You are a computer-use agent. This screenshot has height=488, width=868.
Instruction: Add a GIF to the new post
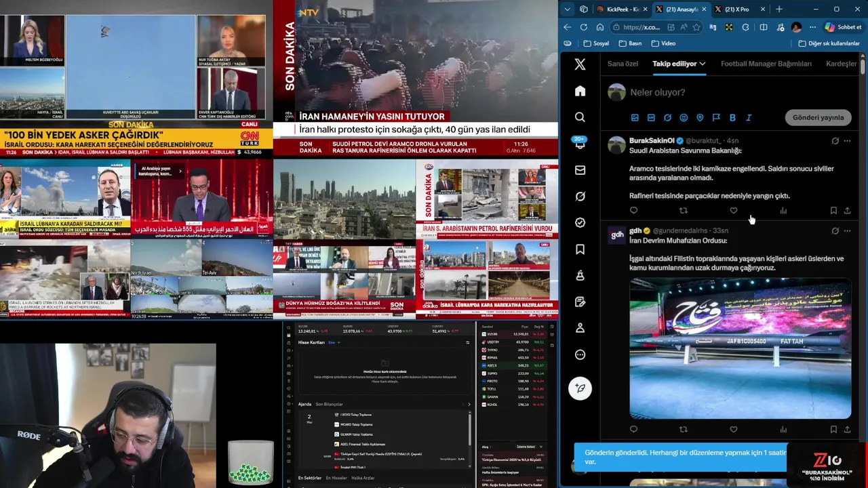651,117
